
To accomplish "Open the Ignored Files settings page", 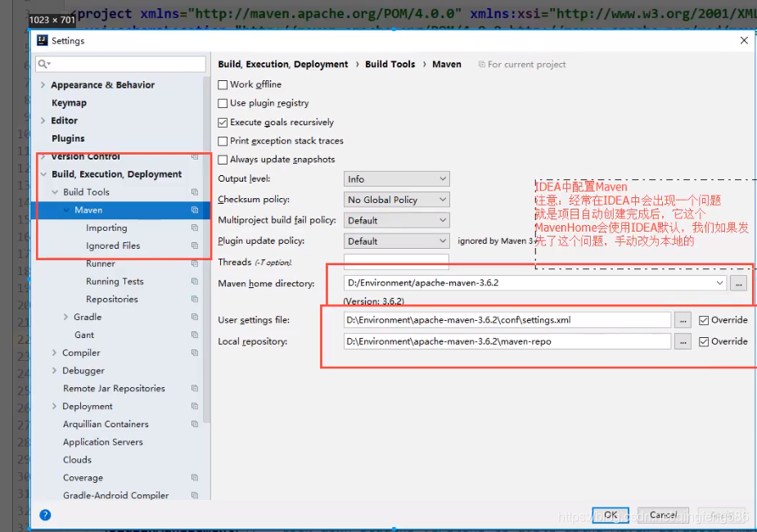I will pos(113,246).
